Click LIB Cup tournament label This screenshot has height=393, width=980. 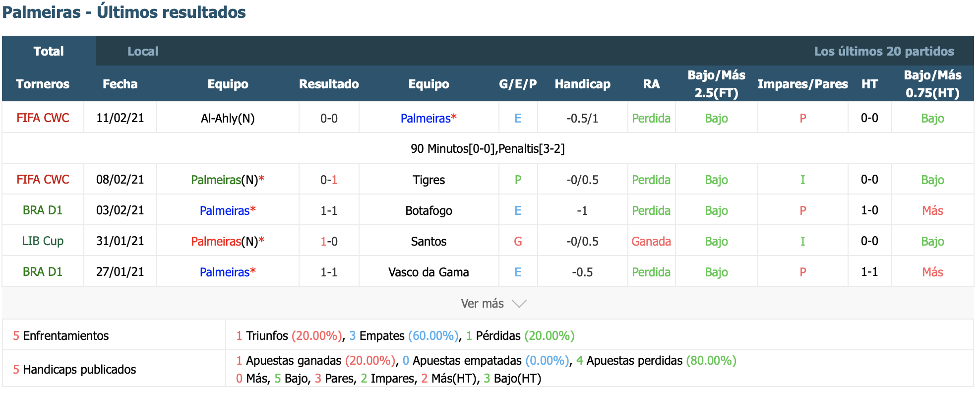43,241
